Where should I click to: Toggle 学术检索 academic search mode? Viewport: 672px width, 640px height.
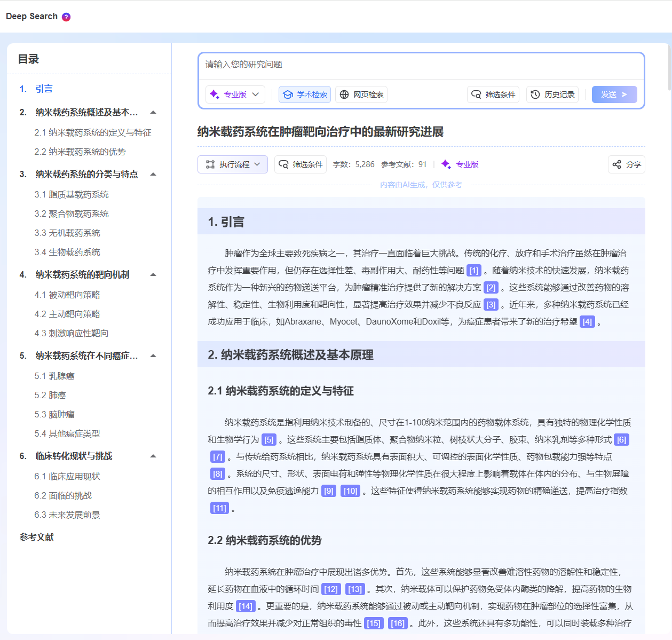tap(305, 94)
